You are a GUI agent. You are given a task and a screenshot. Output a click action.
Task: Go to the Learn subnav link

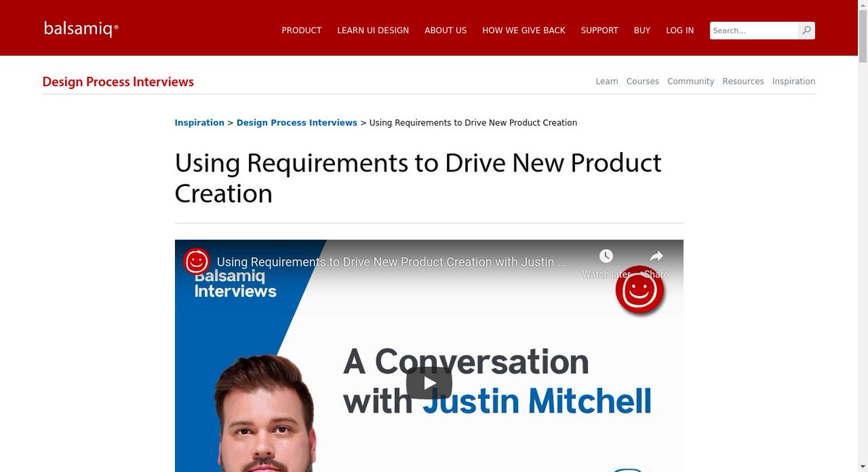coord(607,81)
